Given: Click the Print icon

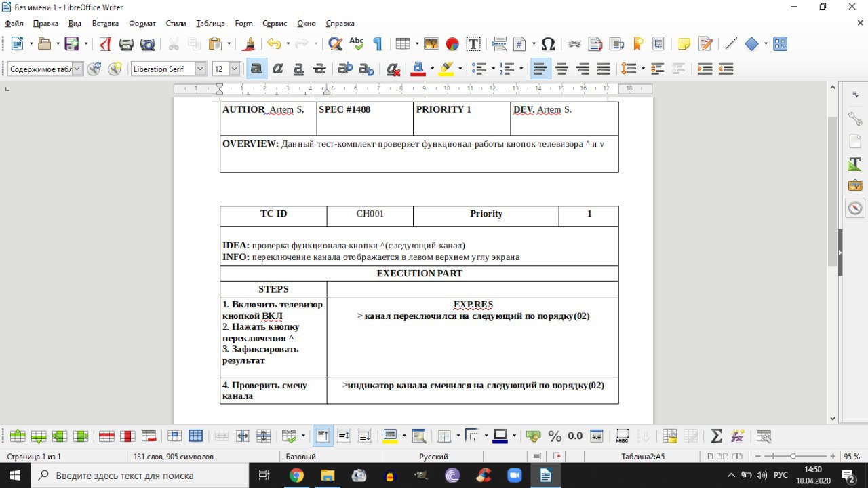Looking at the screenshot, I should [126, 44].
